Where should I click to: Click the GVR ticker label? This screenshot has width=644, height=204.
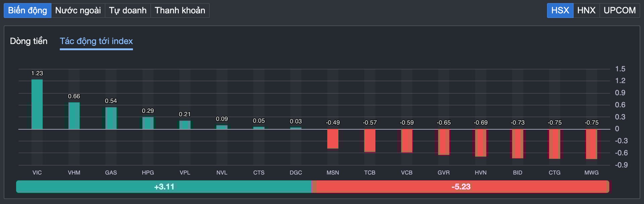click(x=444, y=172)
